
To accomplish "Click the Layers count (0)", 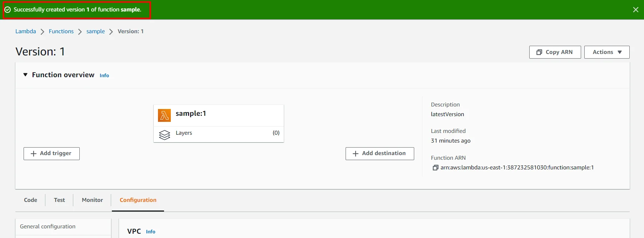I will point(276,133).
